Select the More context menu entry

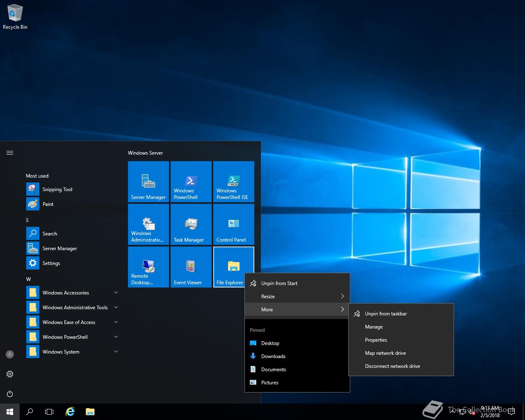click(297, 309)
